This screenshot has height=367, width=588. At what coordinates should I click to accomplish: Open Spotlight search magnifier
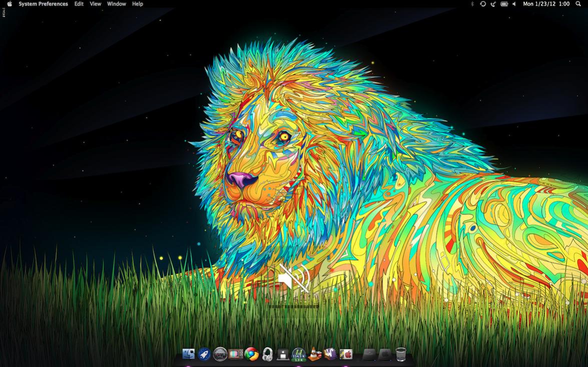click(x=578, y=3)
